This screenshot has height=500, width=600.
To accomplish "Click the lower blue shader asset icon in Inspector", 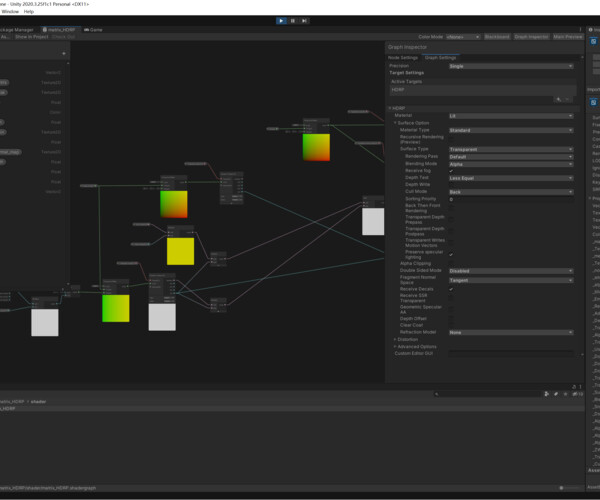I will [593, 102].
